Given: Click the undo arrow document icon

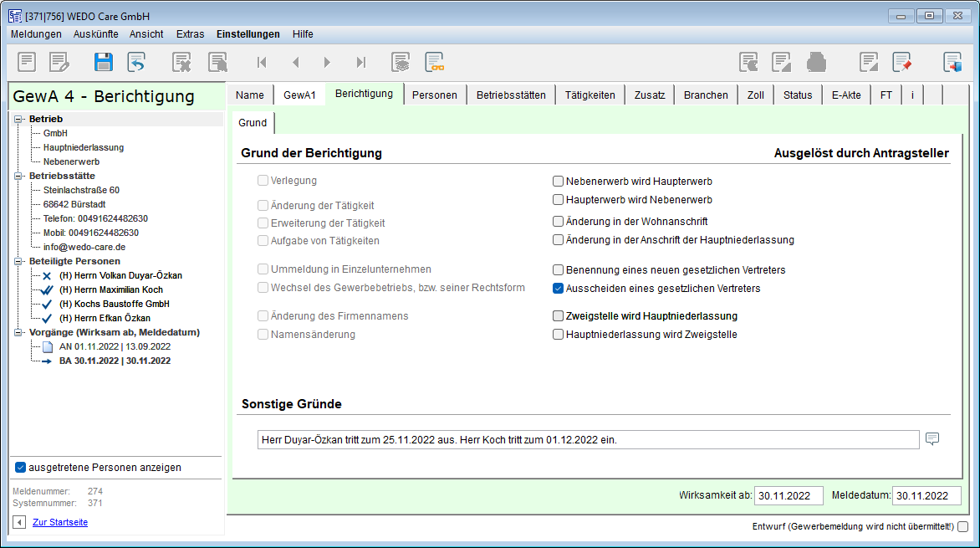Looking at the screenshot, I should (136, 62).
